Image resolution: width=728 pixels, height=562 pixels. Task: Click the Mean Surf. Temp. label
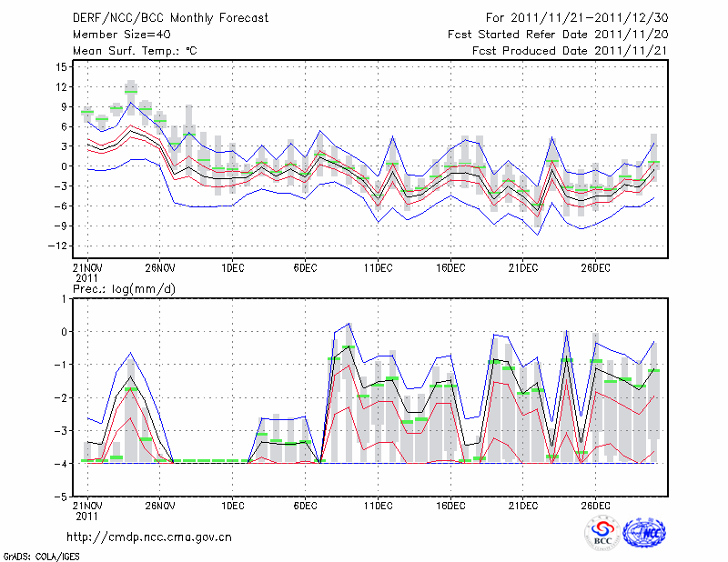point(134,51)
